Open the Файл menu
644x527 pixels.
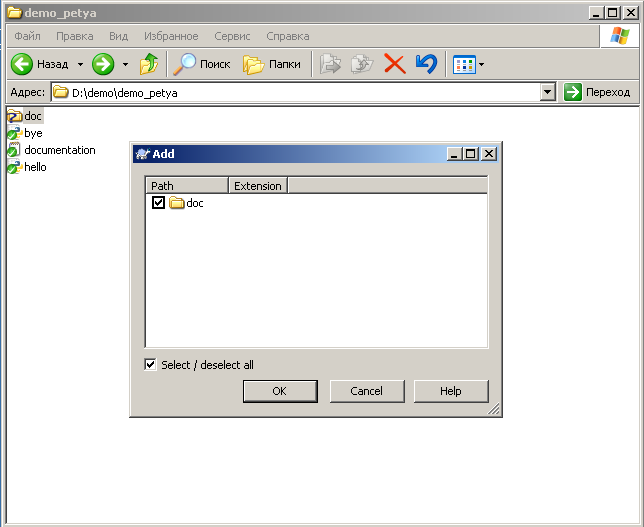click(28, 36)
